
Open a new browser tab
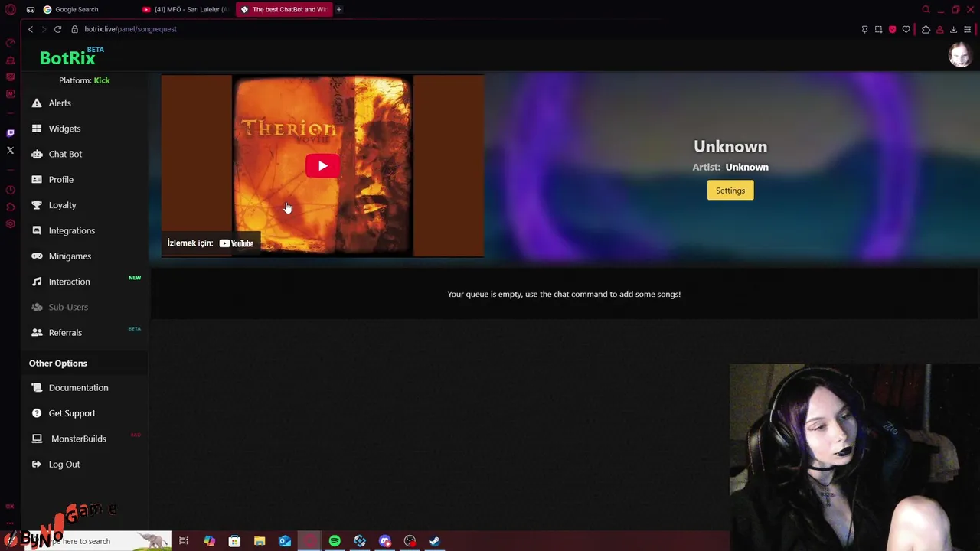point(339,9)
